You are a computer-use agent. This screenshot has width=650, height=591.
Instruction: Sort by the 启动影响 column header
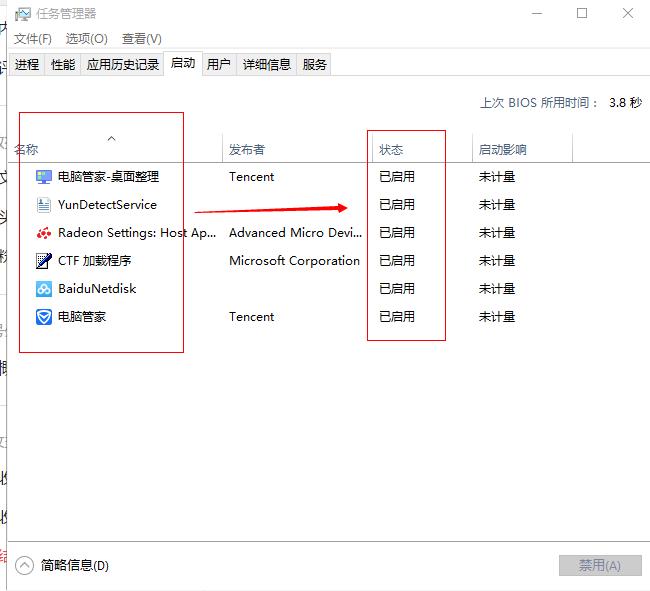(502, 149)
